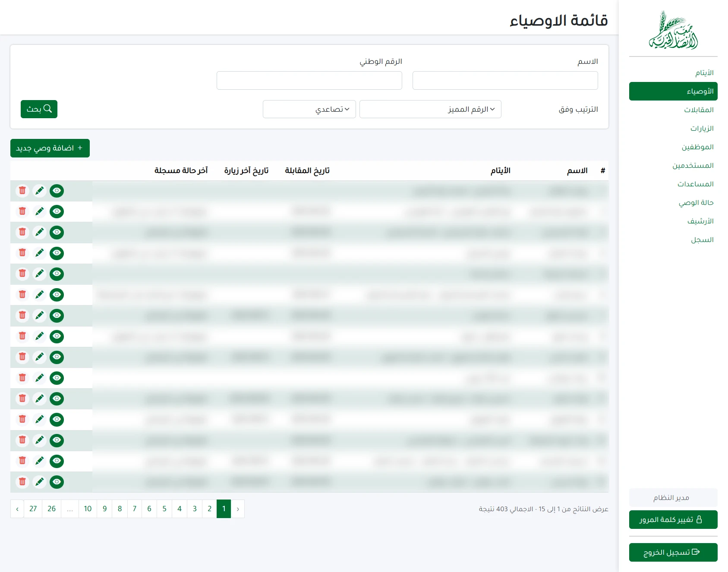The height and width of the screenshot is (572, 728).
Task: Click pencil icon in the seventh row
Action: click(40, 315)
